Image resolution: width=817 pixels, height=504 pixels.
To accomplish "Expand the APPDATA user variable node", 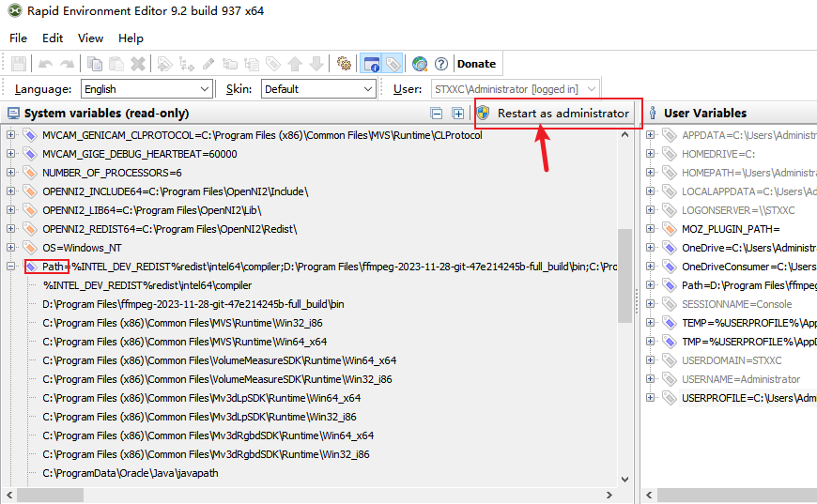I will tap(650, 135).
